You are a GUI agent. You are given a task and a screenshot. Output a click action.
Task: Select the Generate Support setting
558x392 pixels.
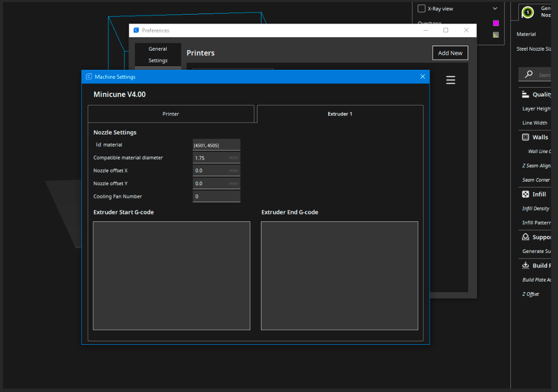pos(536,251)
